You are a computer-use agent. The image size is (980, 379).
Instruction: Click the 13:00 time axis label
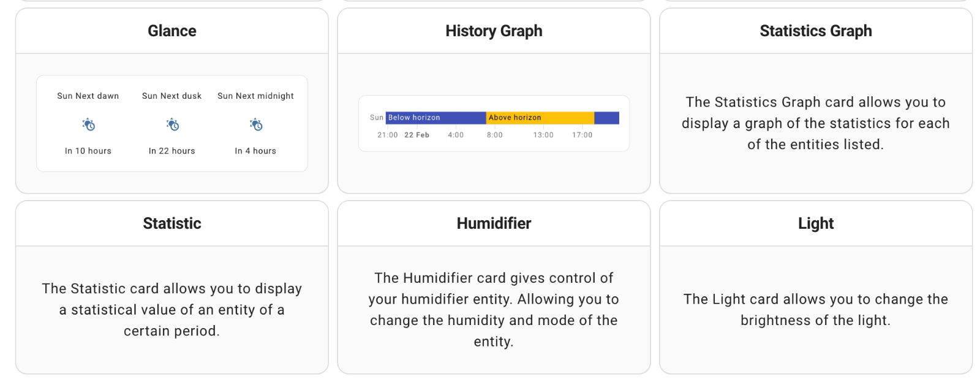click(x=543, y=135)
